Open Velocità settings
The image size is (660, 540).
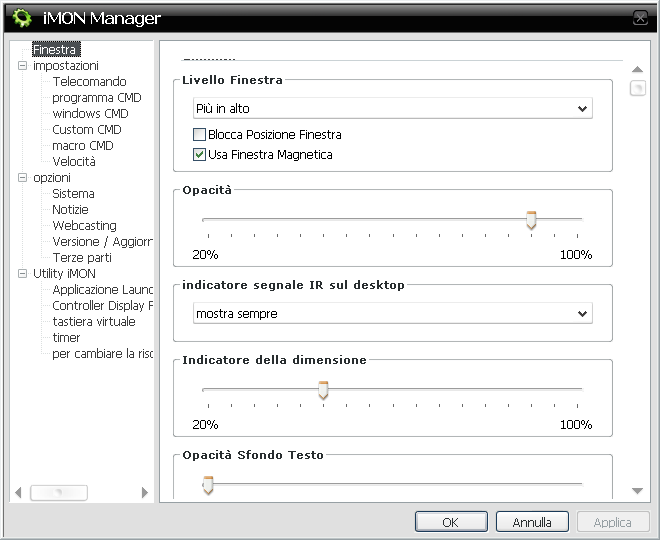coord(74,162)
